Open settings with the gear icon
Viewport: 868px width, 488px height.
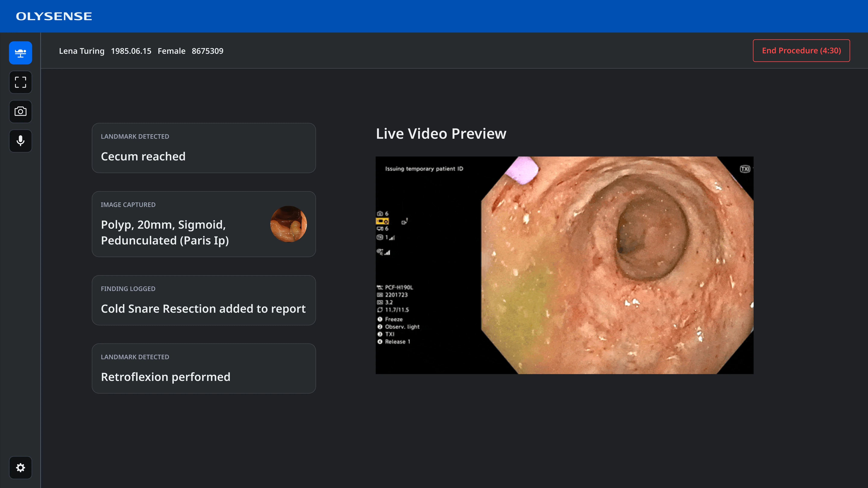[20, 468]
